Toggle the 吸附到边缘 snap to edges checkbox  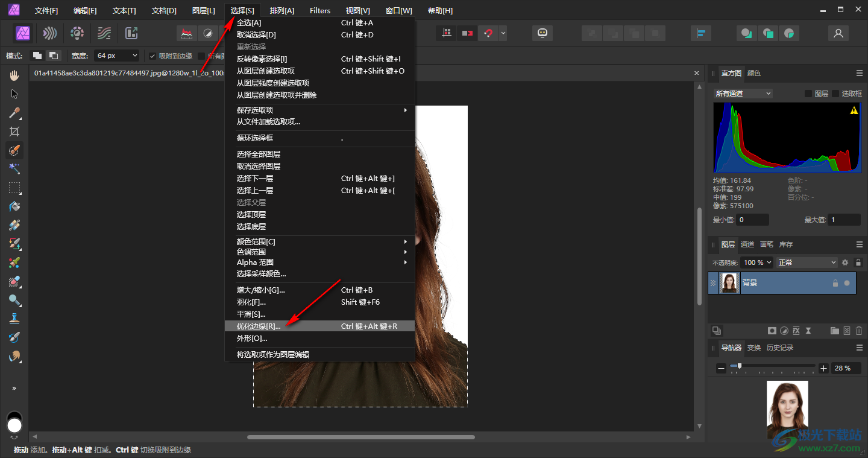pyautogui.click(x=153, y=56)
